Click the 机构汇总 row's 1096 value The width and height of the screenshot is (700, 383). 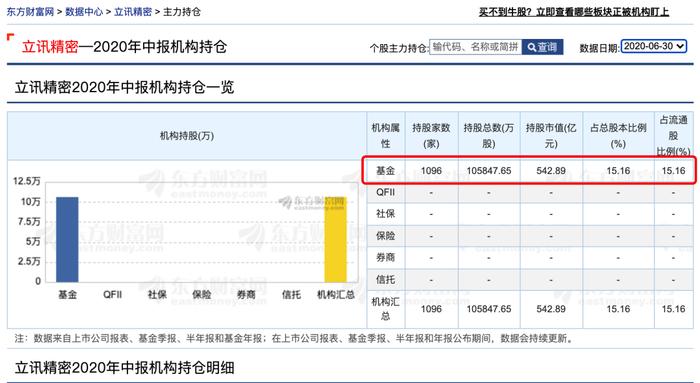[x=431, y=309]
